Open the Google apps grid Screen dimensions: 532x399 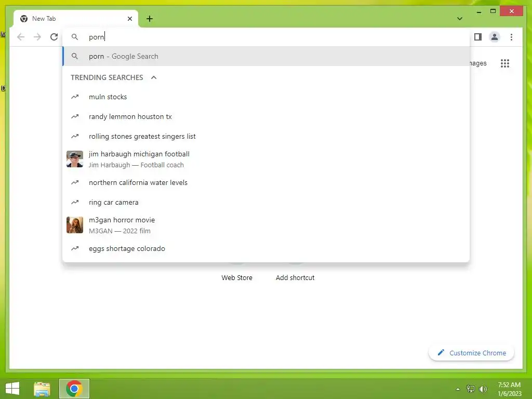click(505, 63)
